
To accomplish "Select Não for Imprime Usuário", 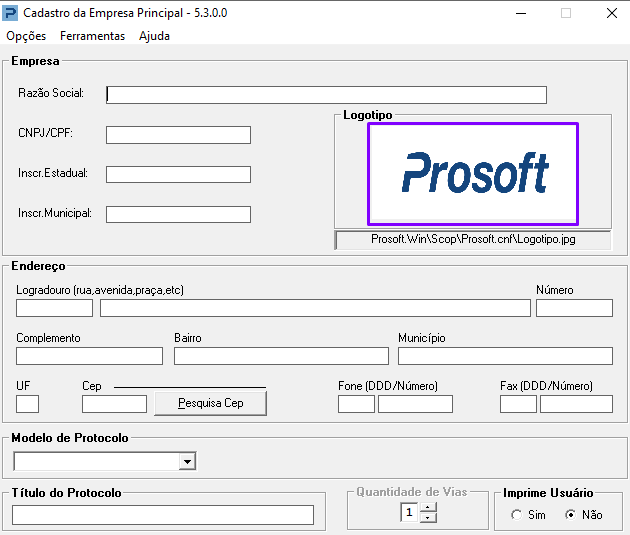I will 571,515.
